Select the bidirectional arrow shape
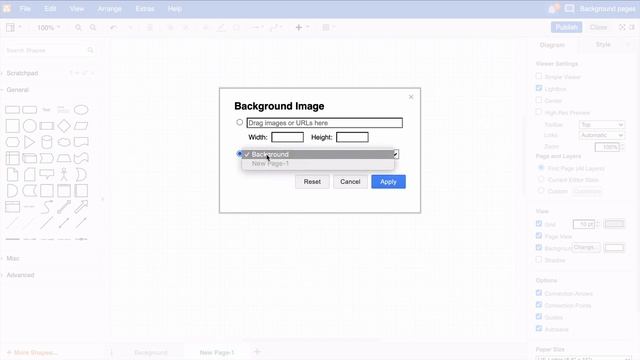Viewport: 640px width, 360px height. 64,207
